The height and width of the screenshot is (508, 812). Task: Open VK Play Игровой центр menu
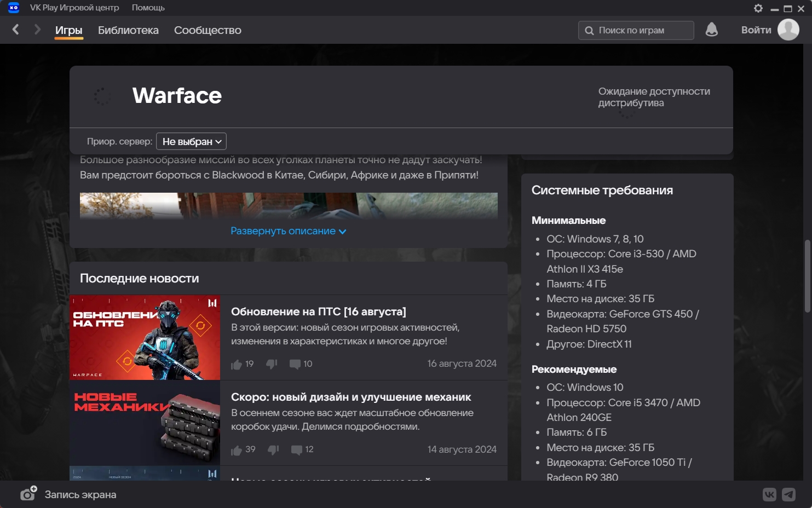[74, 8]
